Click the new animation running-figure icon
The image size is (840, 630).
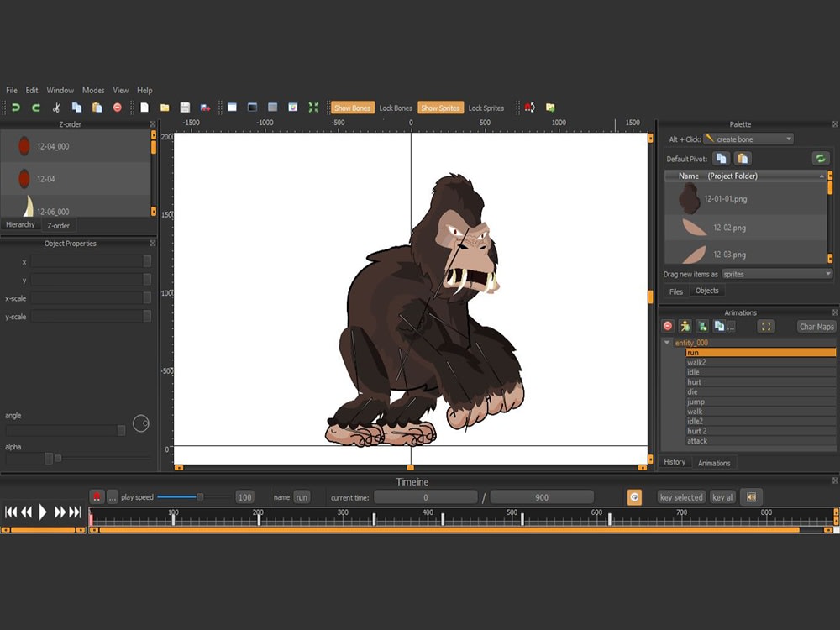tap(685, 326)
